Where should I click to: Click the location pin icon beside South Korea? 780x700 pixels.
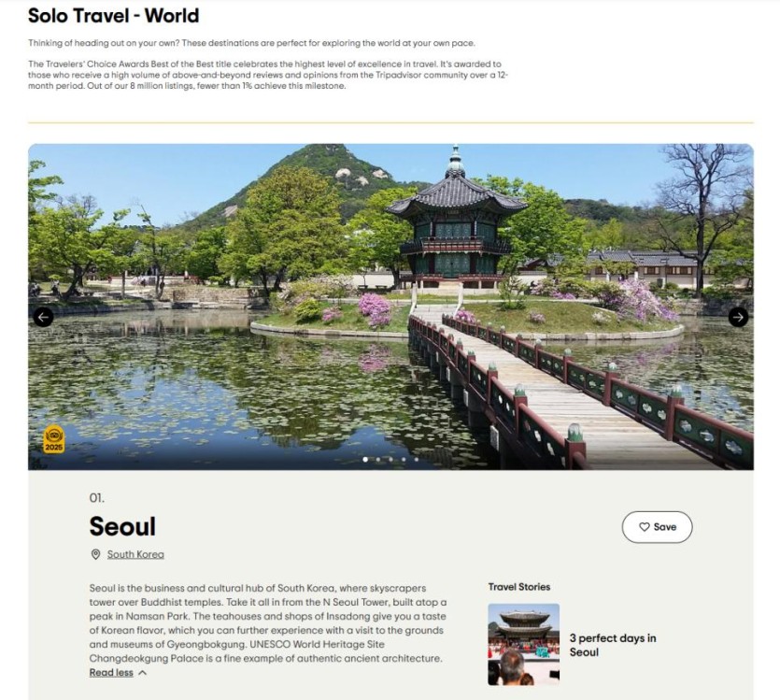coord(95,554)
